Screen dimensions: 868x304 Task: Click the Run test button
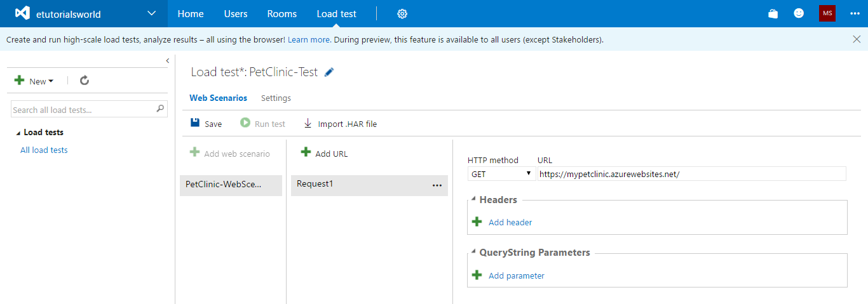[262, 124]
